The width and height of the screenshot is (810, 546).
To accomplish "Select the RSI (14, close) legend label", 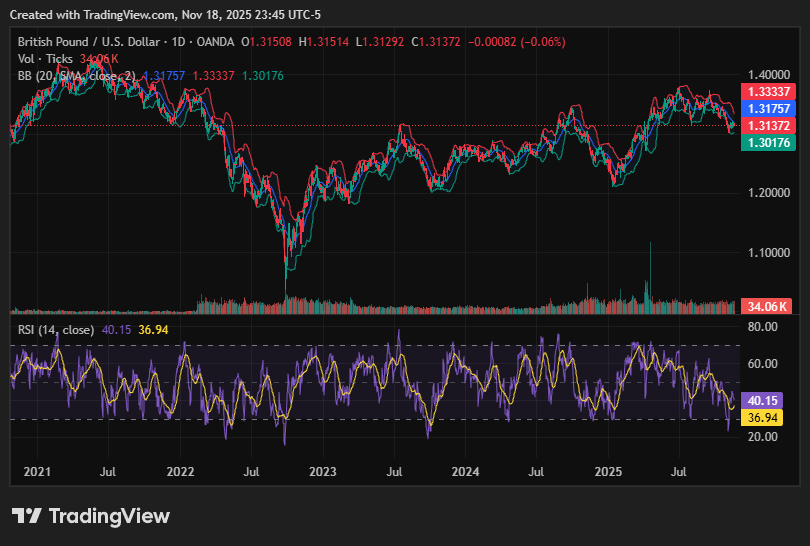I will click(x=56, y=329).
